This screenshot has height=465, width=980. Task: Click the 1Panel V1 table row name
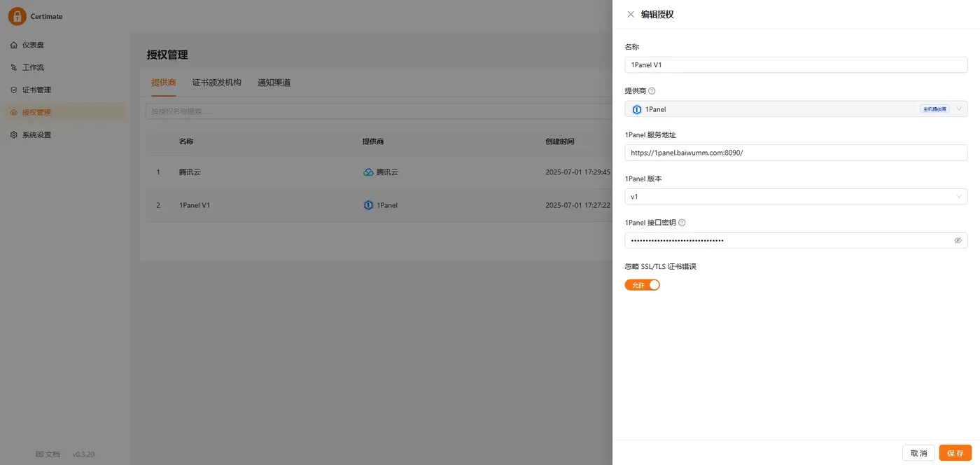pos(195,205)
